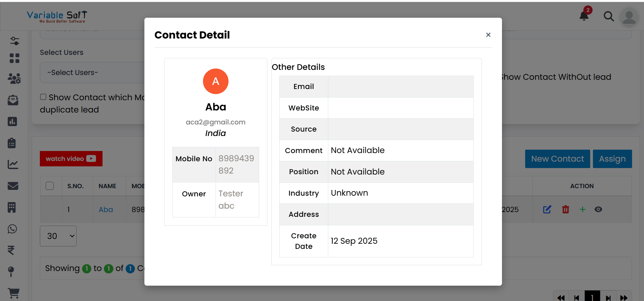644x301 pixels.
Task: Click the Variable Soft logo
Action: point(57,16)
